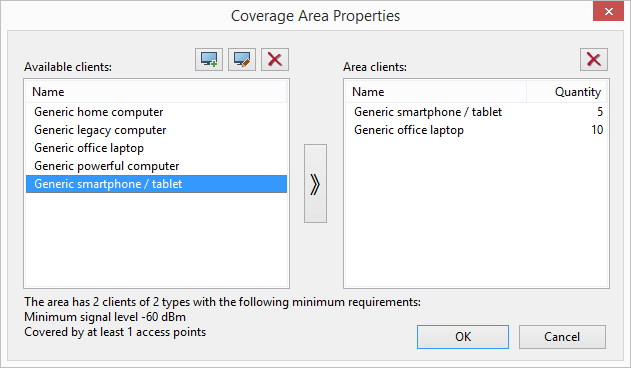Select Generic home computer
This screenshot has width=631, height=368.
click(157, 112)
